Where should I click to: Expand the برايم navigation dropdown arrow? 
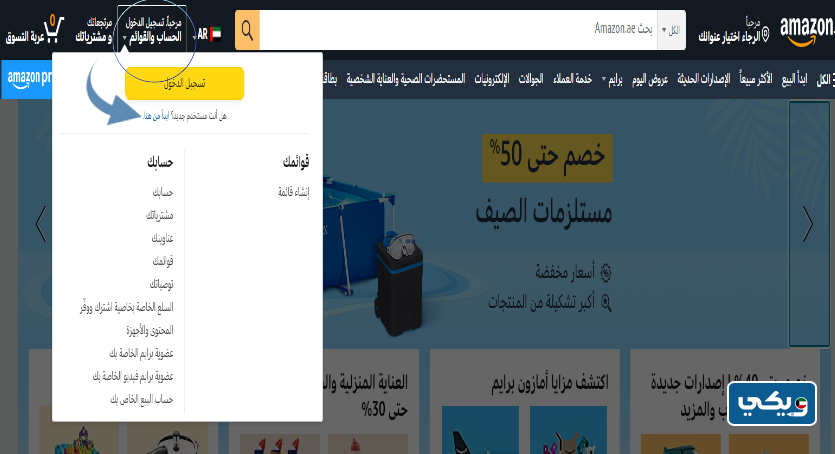coord(604,80)
